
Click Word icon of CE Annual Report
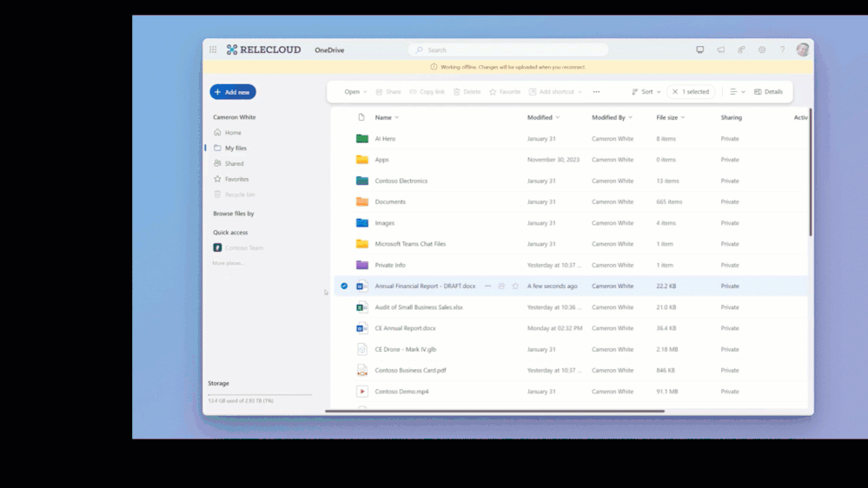362,328
